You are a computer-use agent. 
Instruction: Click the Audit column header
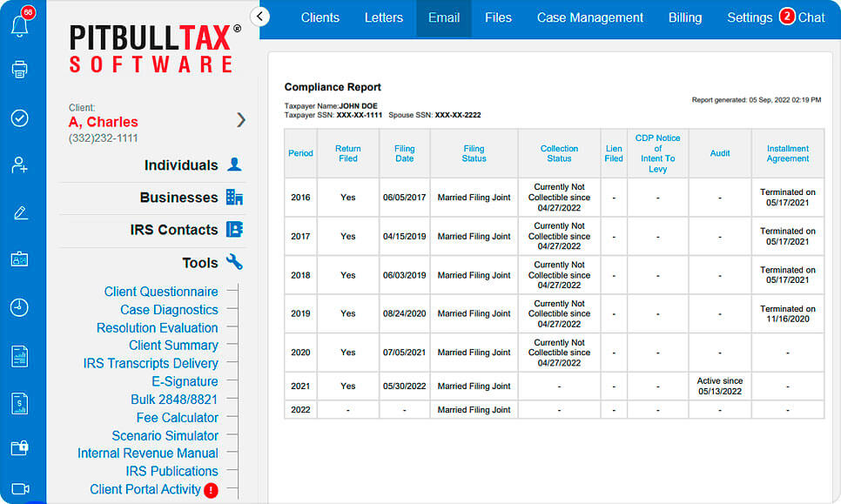[720, 153]
